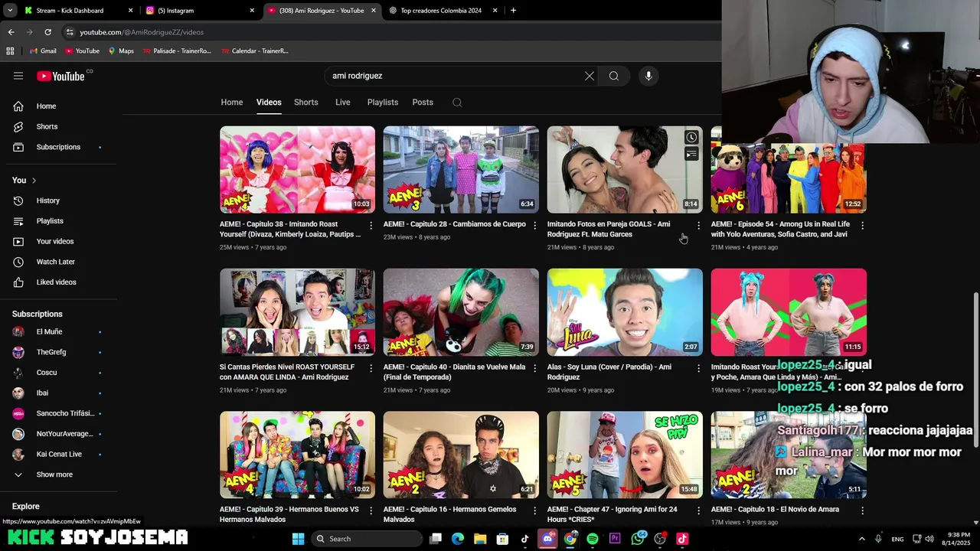Open a new browser tab
The image size is (980, 551).
click(x=513, y=11)
